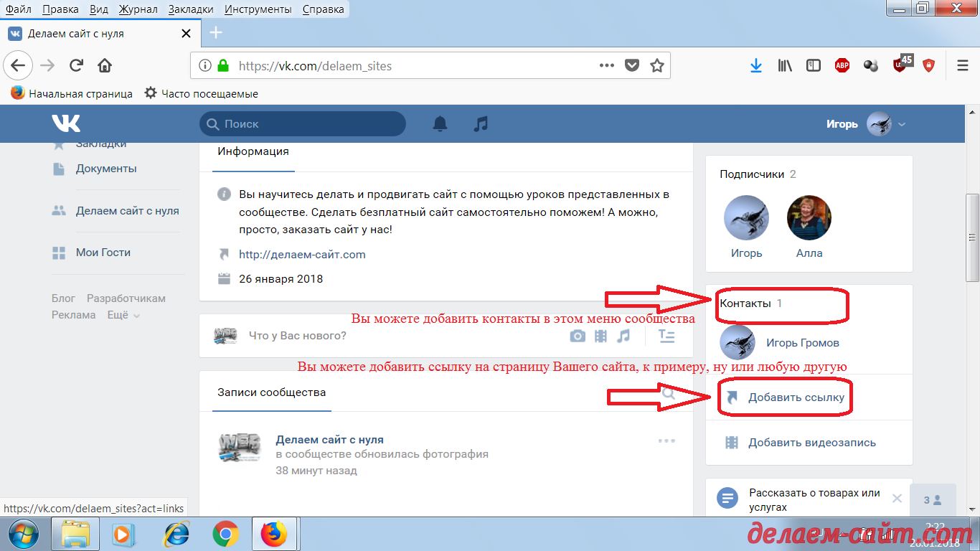Viewport: 980px width, 551px height.
Task: Open the Инструменты menu
Action: (258, 9)
